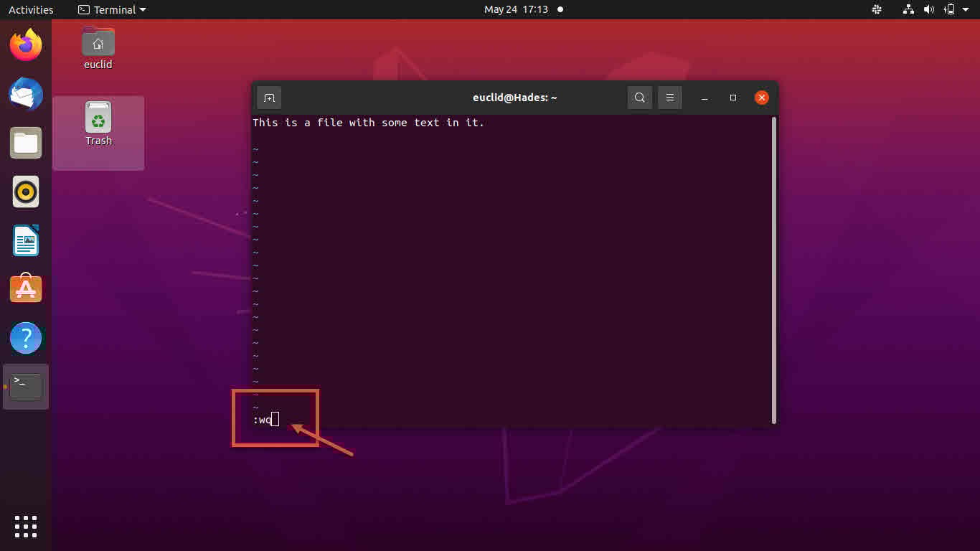This screenshot has height=551, width=980.
Task: Open LibreOffice Writer from dock
Action: [26, 240]
